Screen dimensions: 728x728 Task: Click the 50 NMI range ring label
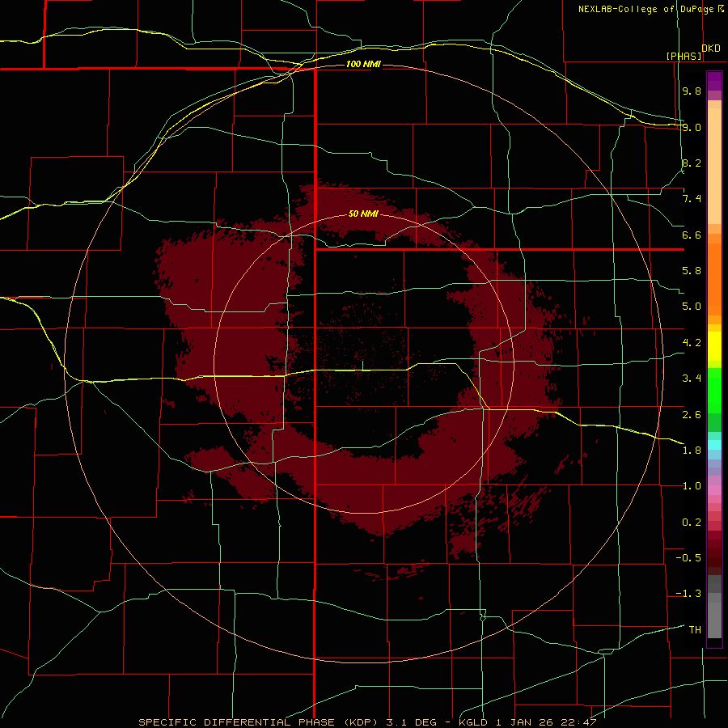pos(363,214)
